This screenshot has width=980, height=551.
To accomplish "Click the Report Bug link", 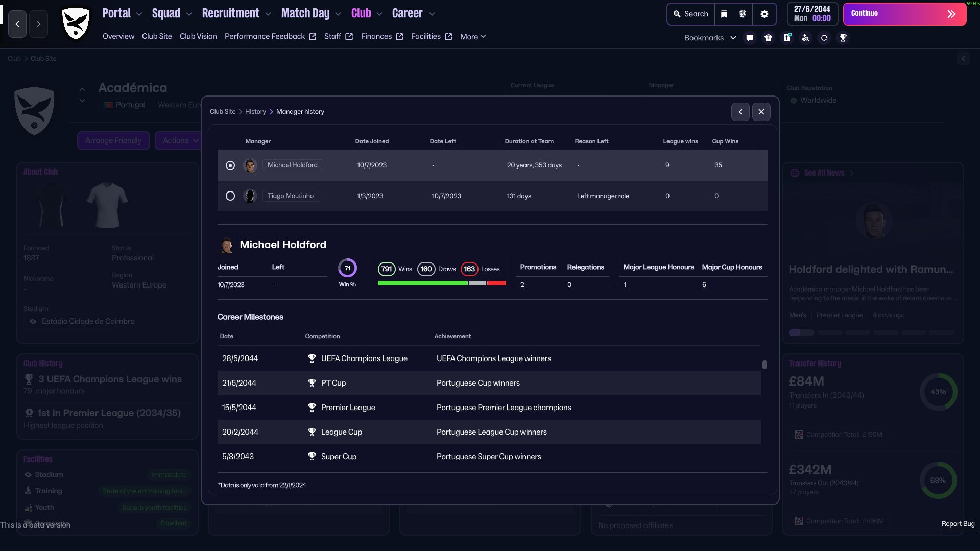I will pyautogui.click(x=958, y=524).
